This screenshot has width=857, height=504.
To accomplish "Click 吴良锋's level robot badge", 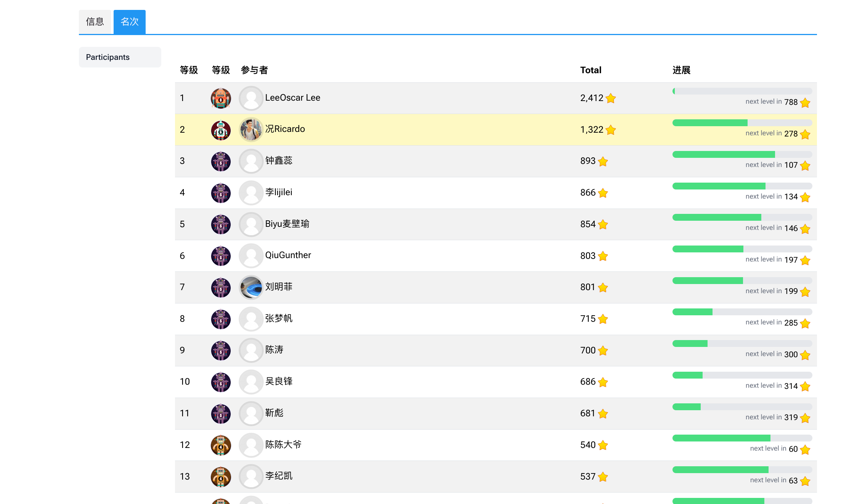I will click(x=221, y=382).
